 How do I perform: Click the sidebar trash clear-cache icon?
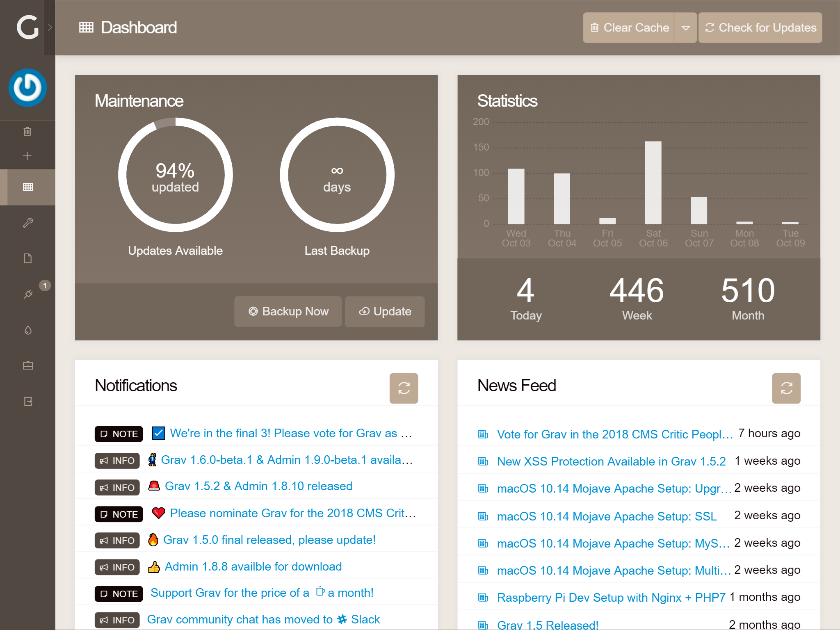coord(27,132)
